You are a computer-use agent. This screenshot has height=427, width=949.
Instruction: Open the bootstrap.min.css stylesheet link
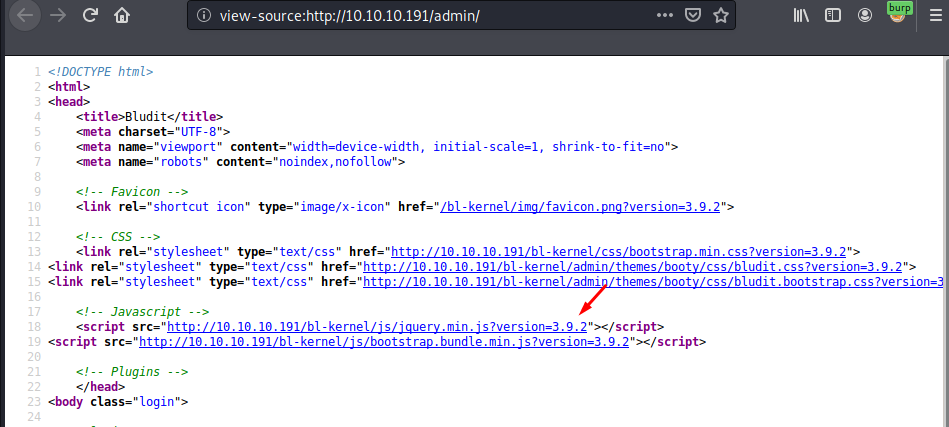tap(619, 252)
